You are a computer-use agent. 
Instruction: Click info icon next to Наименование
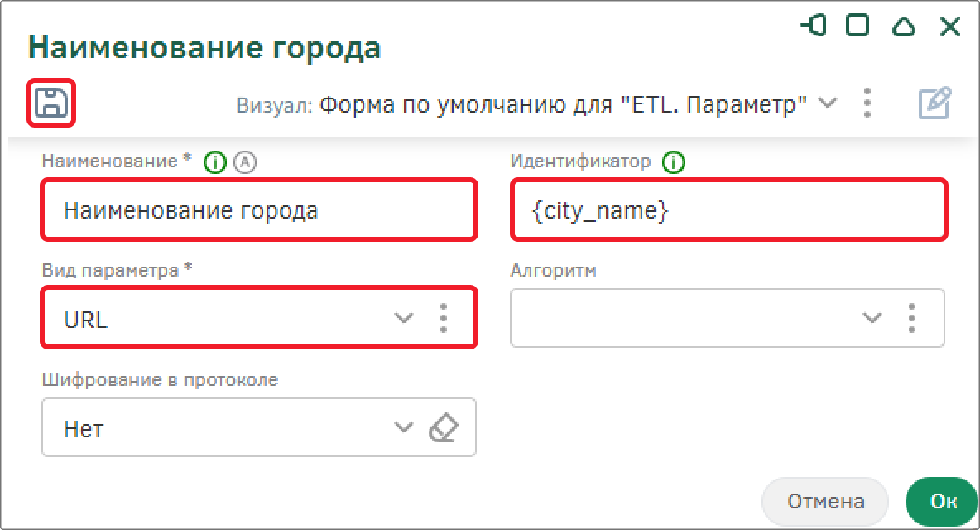coord(215,162)
